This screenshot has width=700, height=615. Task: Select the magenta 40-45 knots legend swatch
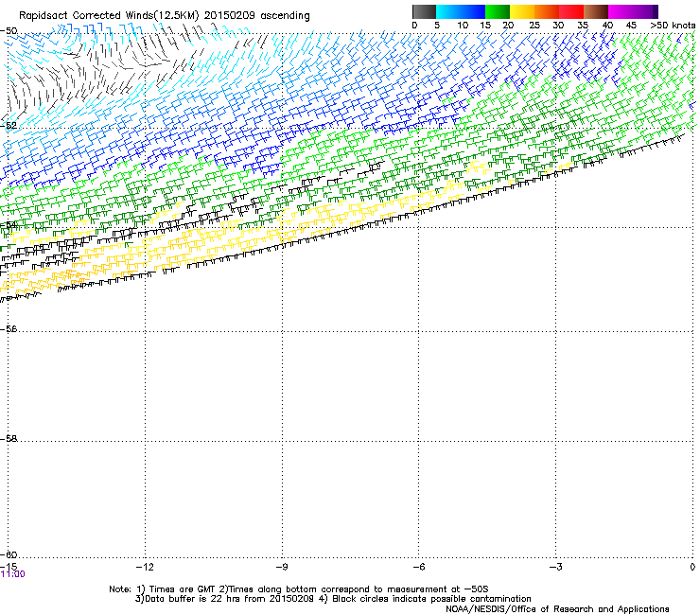point(621,11)
